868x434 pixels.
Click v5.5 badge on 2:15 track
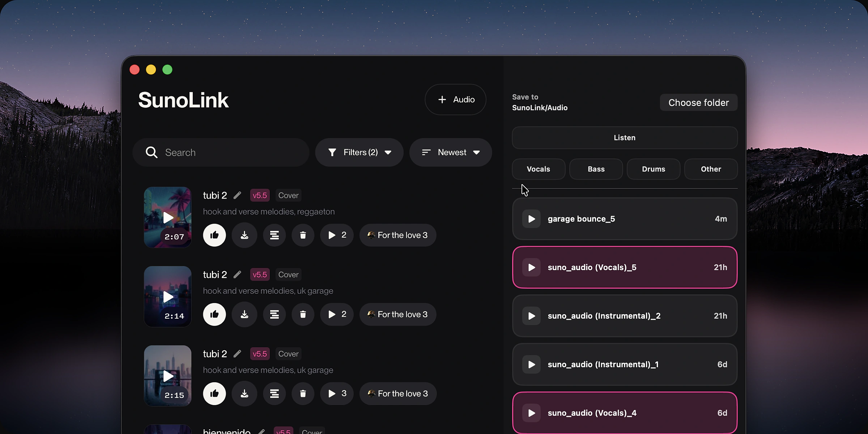260,354
